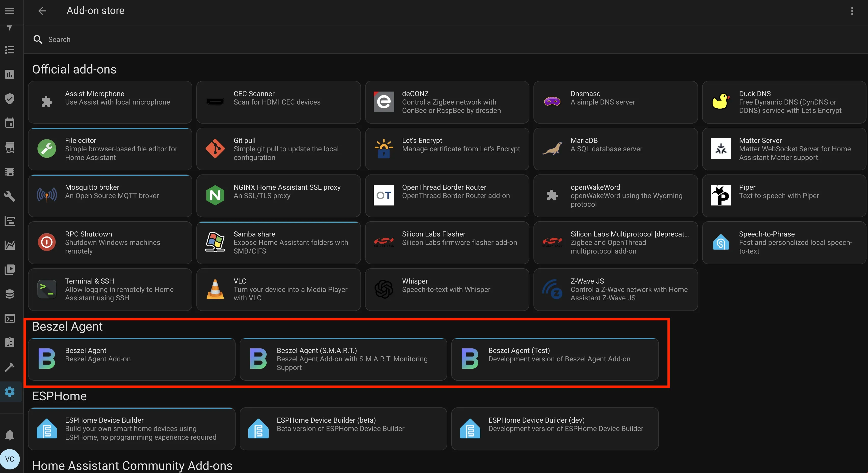Open the chip sidebar icon

10,172
